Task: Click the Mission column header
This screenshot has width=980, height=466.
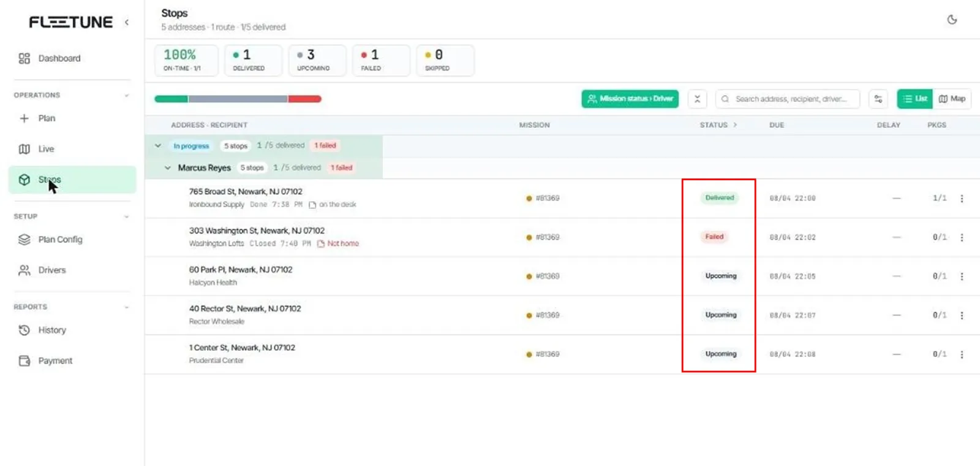Action: click(x=535, y=125)
